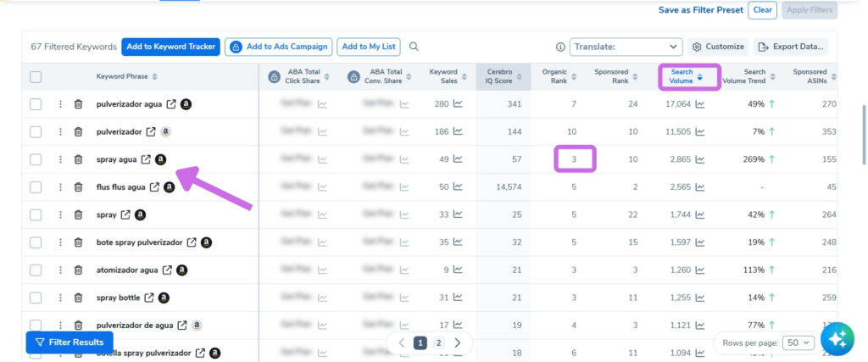Viewport: 868px width, 362px height.
Task: Go to results page 2
Action: coord(438,343)
